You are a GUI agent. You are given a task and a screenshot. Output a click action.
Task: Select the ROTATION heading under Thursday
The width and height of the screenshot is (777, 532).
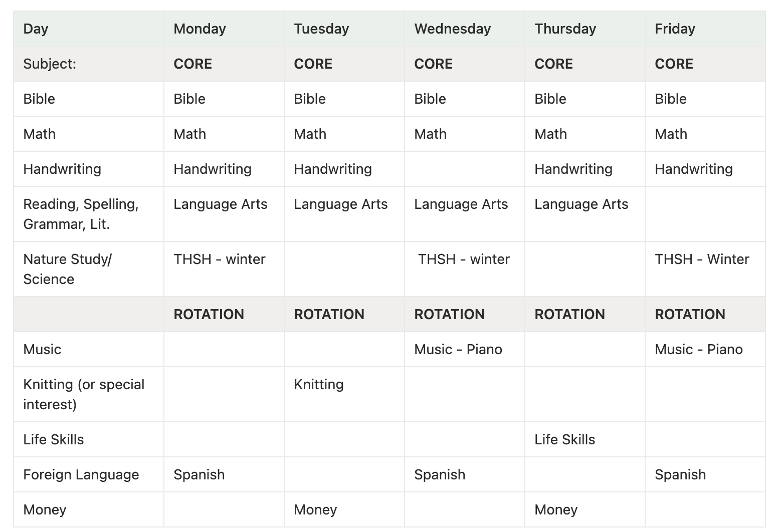click(x=569, y=314)
